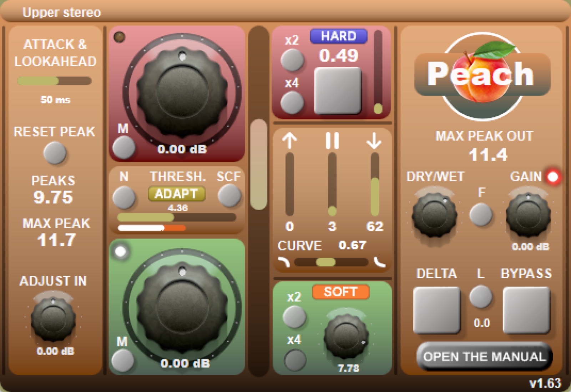The height and width of the screenshot is (392, 571).
Task: Switch the SOFT mode label
Action: 340,292
